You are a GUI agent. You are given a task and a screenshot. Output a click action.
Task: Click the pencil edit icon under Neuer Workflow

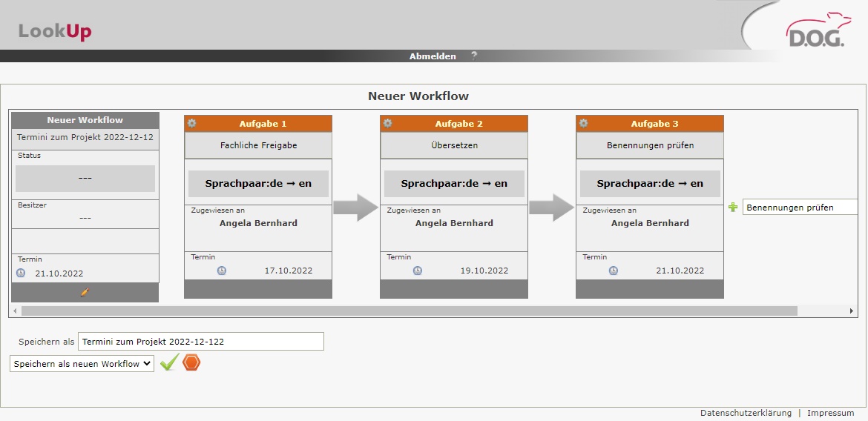pyautogui.click(x=85, y=293)
